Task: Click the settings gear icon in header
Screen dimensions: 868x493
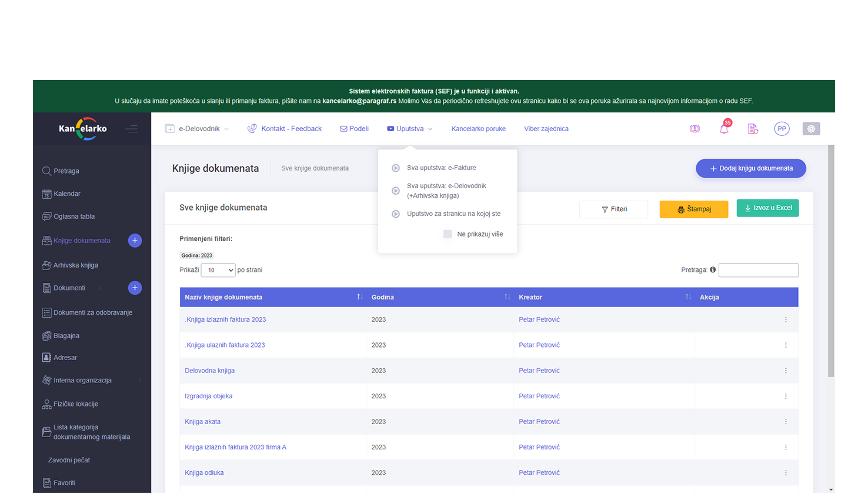Action: coord(811,129)
